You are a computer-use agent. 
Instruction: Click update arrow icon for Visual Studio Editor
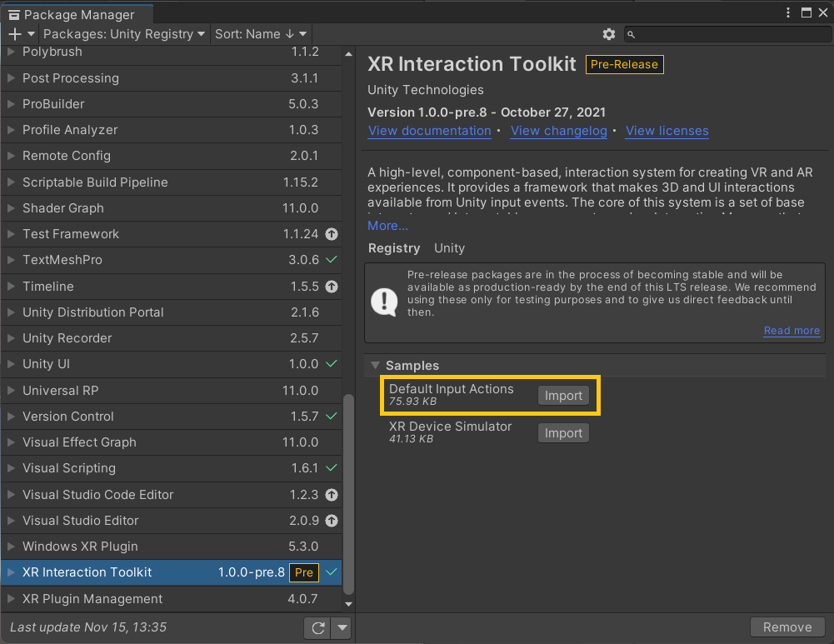point(332,521)
